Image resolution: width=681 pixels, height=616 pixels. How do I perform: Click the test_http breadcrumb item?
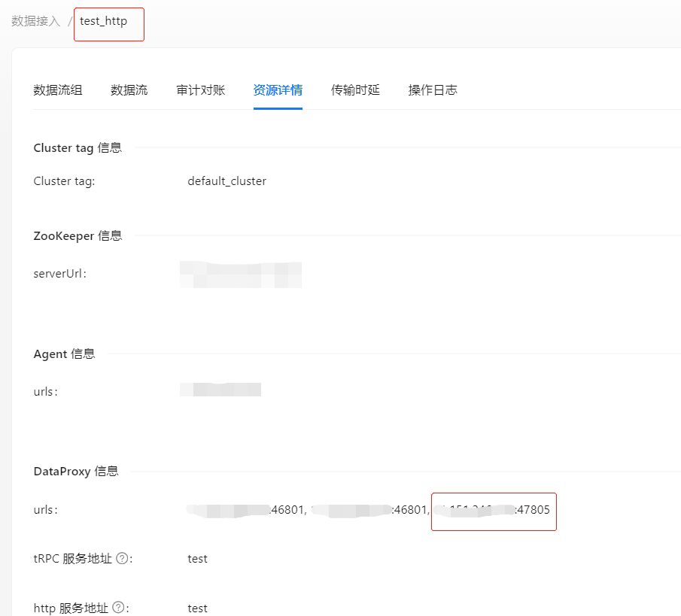(104, 21)
